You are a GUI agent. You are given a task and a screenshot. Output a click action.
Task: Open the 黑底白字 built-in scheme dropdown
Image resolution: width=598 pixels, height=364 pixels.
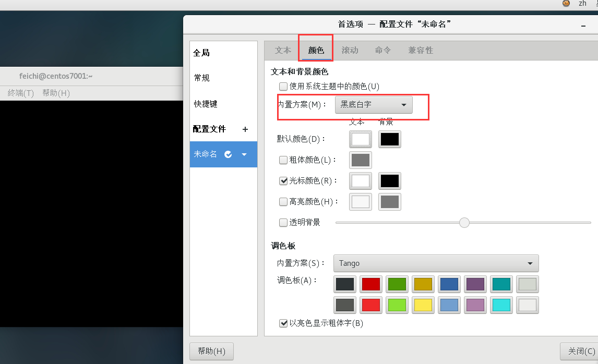pos(374,105)
